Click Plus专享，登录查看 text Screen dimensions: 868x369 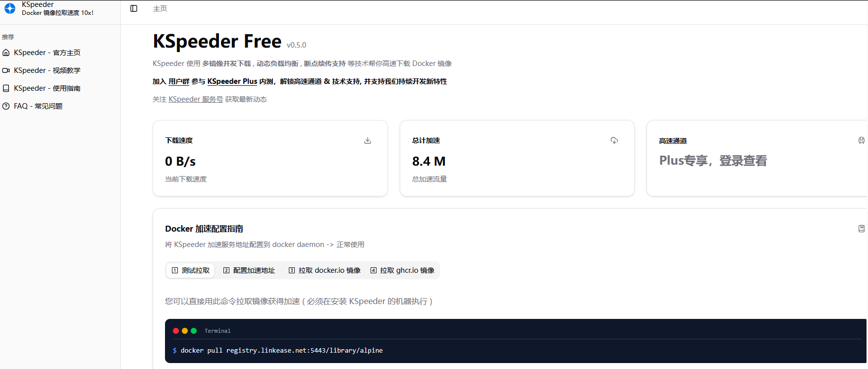tap(713, 161)
